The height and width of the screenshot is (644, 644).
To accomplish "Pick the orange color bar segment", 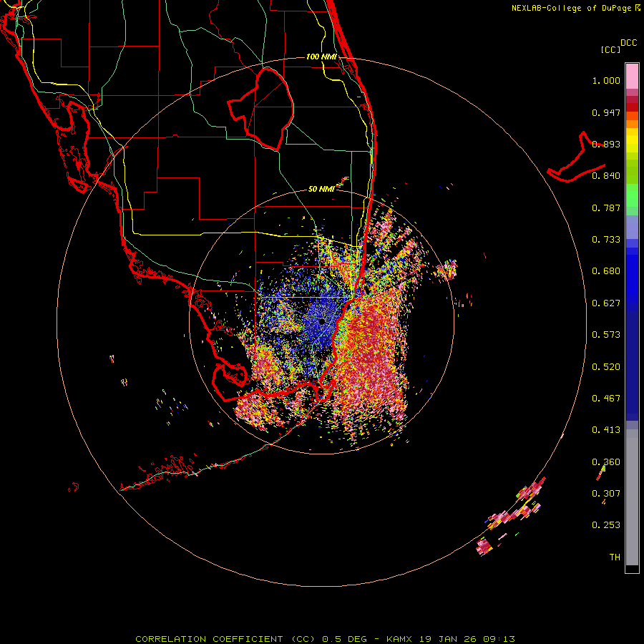I will click(632, 124).
